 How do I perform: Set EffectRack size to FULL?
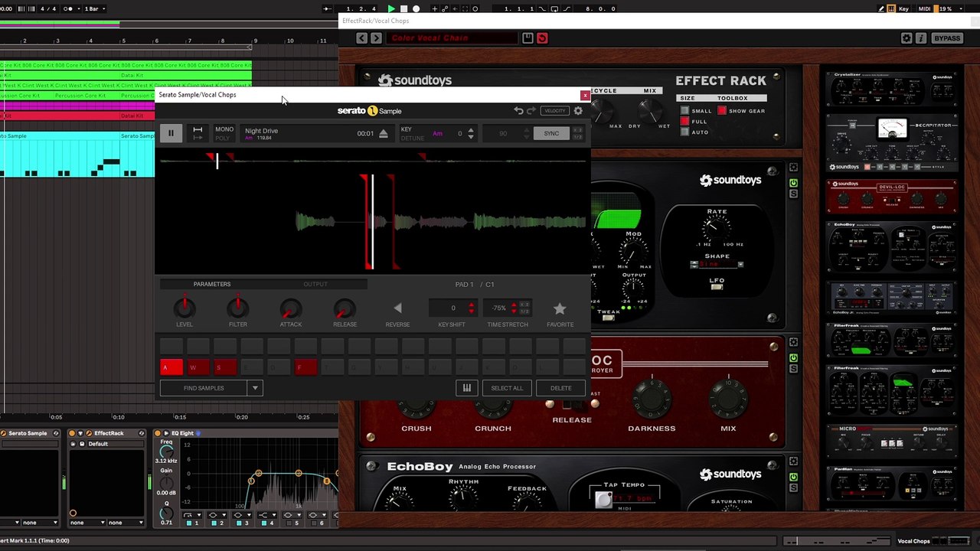(x=684, y=122)
